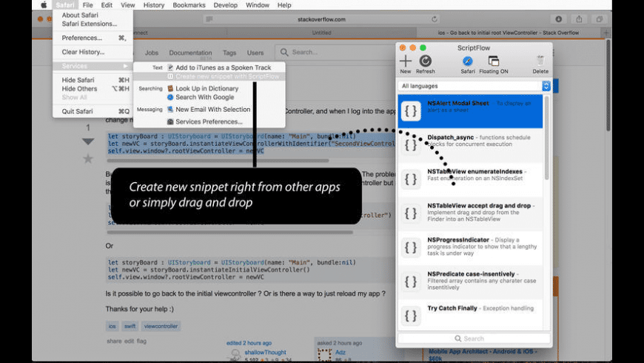
Task: Choose Safari Extensions menu item
Action: pos(93,24)
